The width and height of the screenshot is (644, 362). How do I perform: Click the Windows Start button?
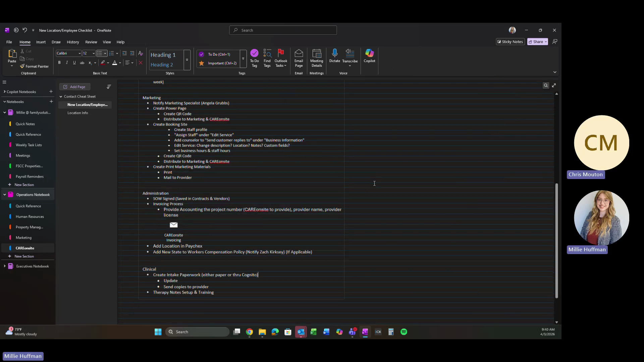pos(158,332)
